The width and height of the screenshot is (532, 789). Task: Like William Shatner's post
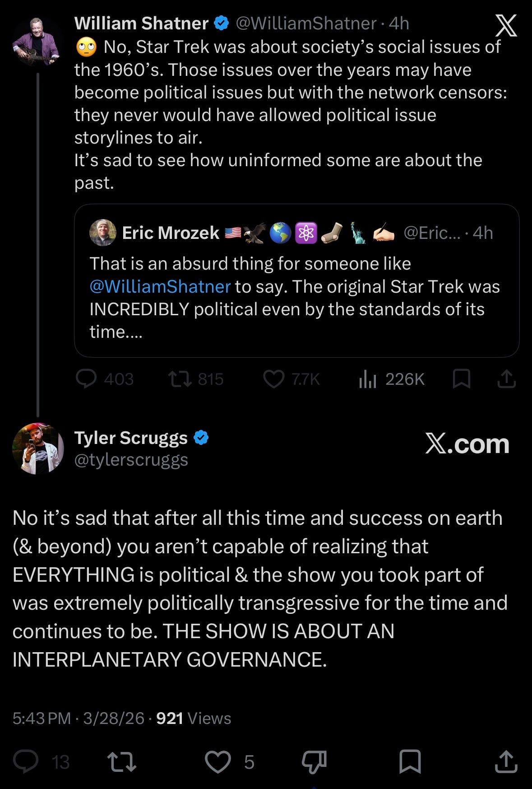pos(274,379)
